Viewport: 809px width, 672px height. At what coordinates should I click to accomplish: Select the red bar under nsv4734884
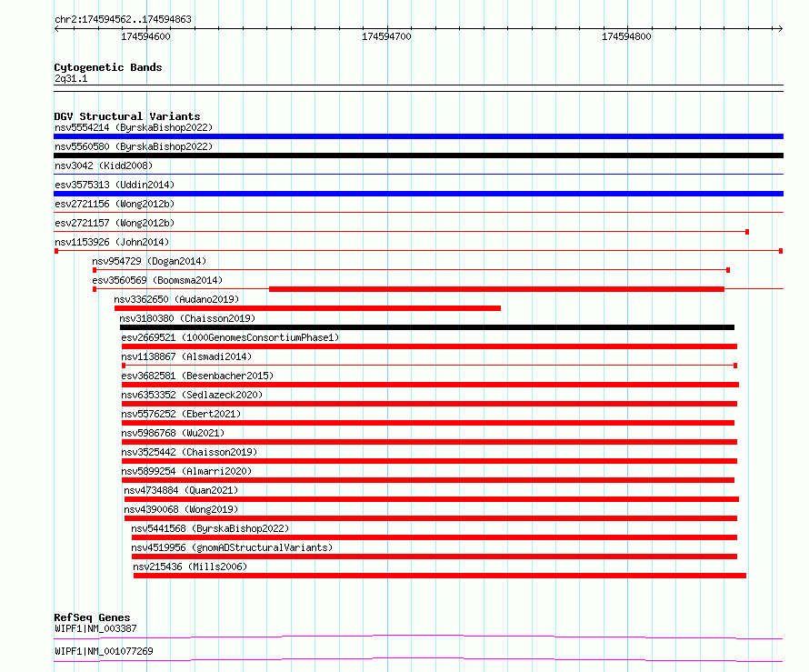click(432, 499)
